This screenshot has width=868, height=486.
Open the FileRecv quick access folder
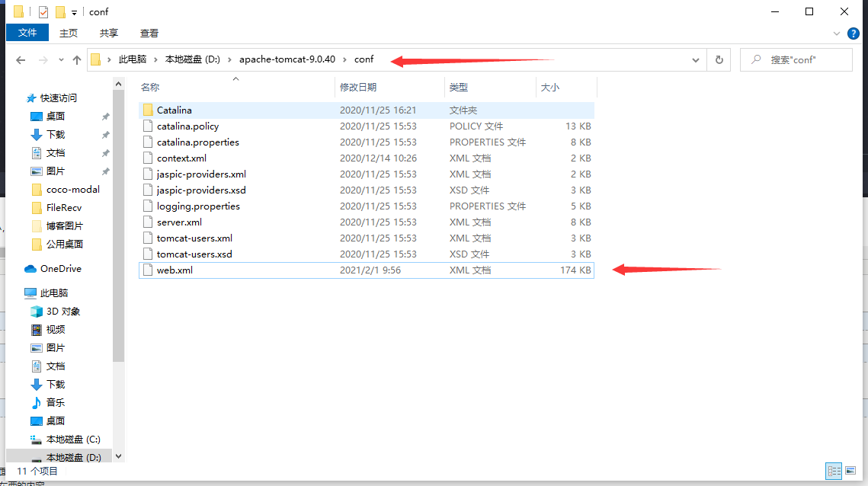point(56,207)
